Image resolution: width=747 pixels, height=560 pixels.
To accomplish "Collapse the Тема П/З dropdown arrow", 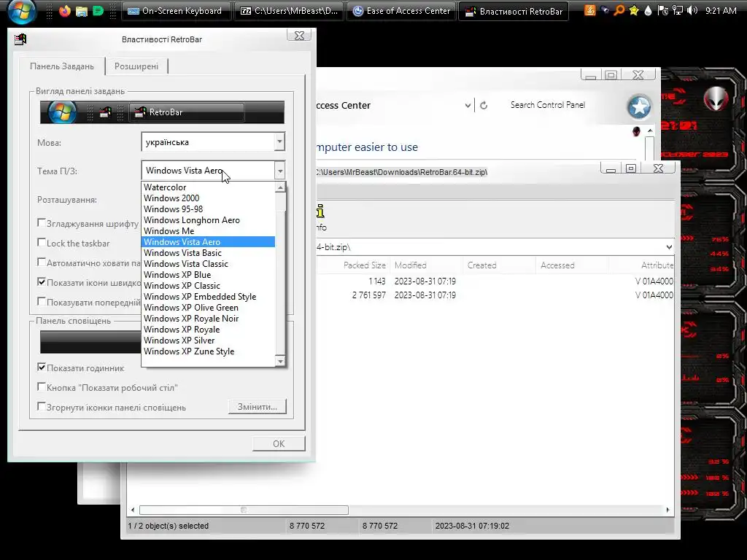I will (279, 171).
